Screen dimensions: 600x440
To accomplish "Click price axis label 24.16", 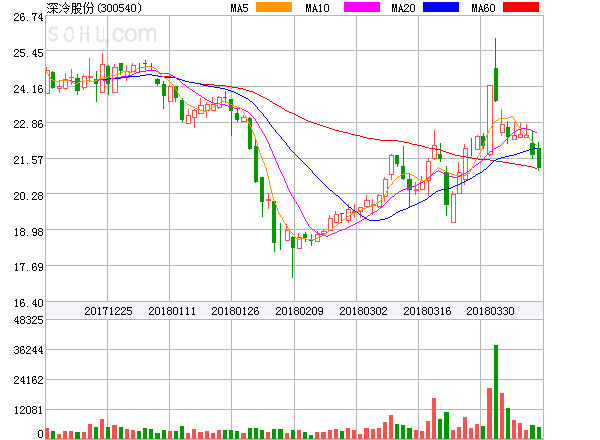I will (x=28, y=89).
